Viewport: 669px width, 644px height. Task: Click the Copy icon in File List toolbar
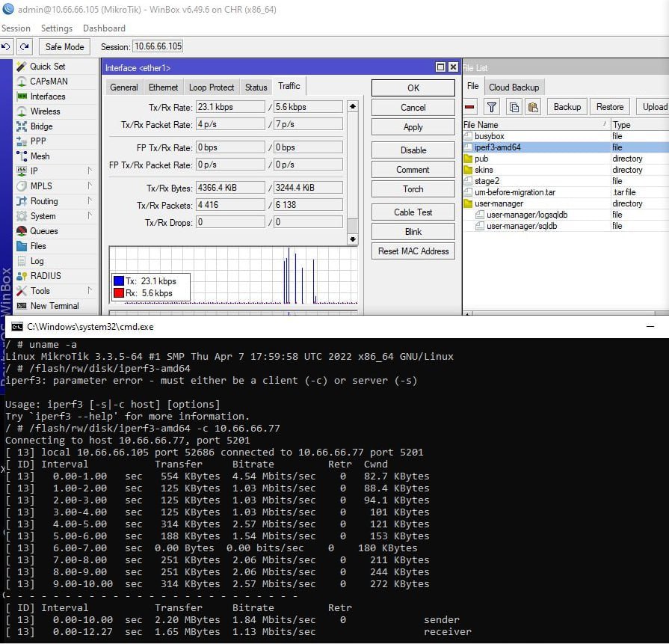[x=514, y=107]
